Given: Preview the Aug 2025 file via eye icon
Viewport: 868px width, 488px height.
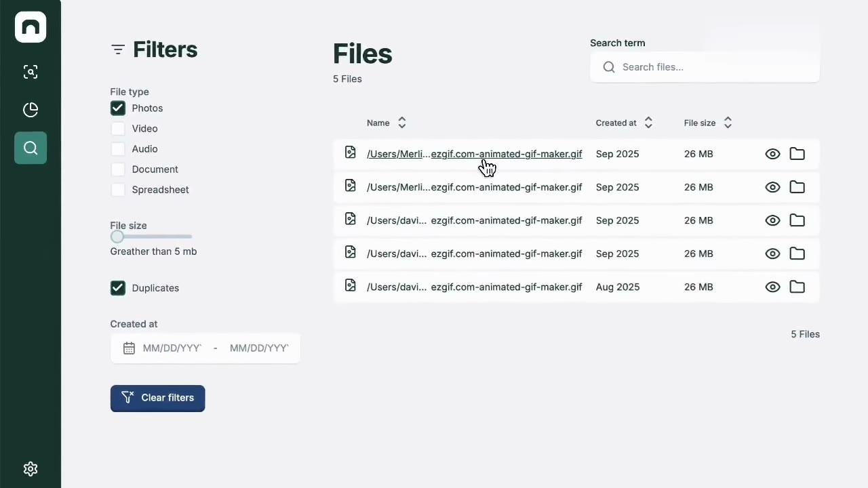Looking at the screenshot, I should pyautogui.click(x=772, y=287).
